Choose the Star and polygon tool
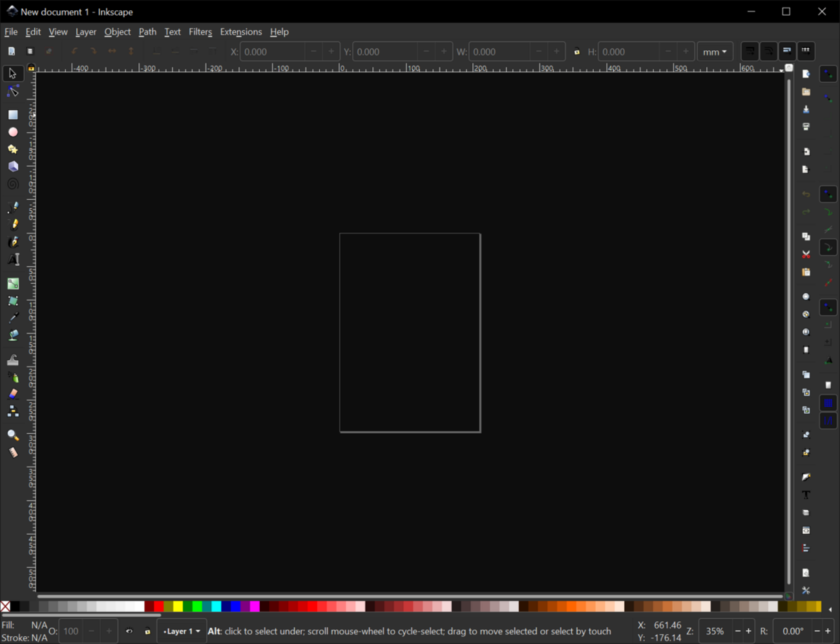 13,149
